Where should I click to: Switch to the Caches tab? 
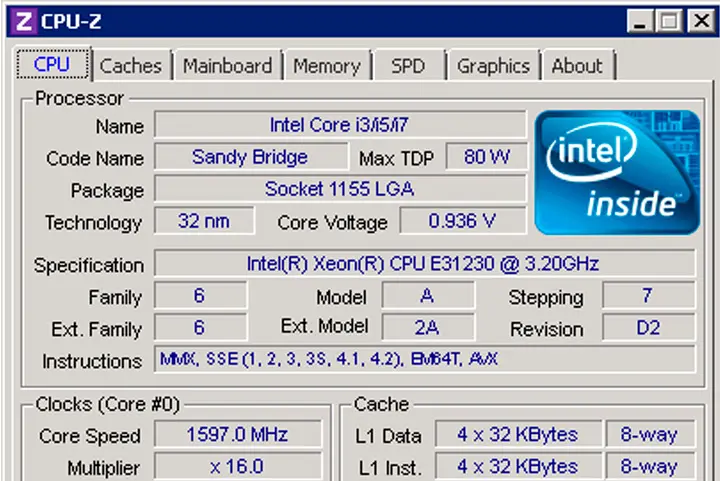pos(131,66)
